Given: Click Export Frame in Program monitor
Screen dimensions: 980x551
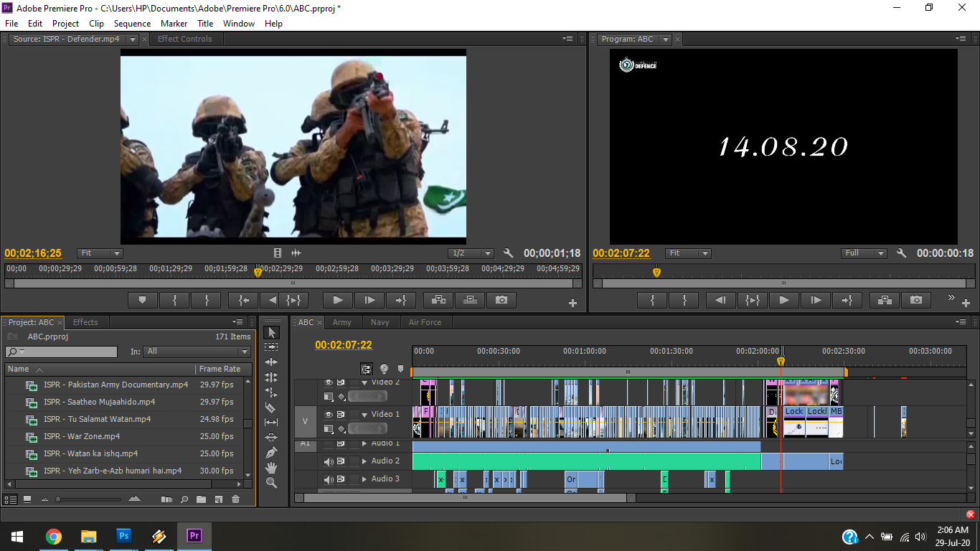Looking at the screenshot, I should pos(916,300).
